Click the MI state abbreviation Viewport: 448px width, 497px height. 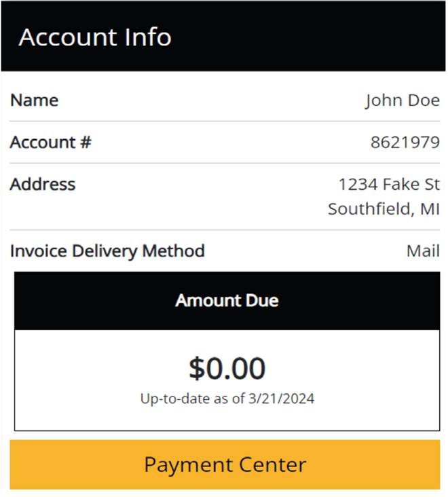(x=429, y=208)
